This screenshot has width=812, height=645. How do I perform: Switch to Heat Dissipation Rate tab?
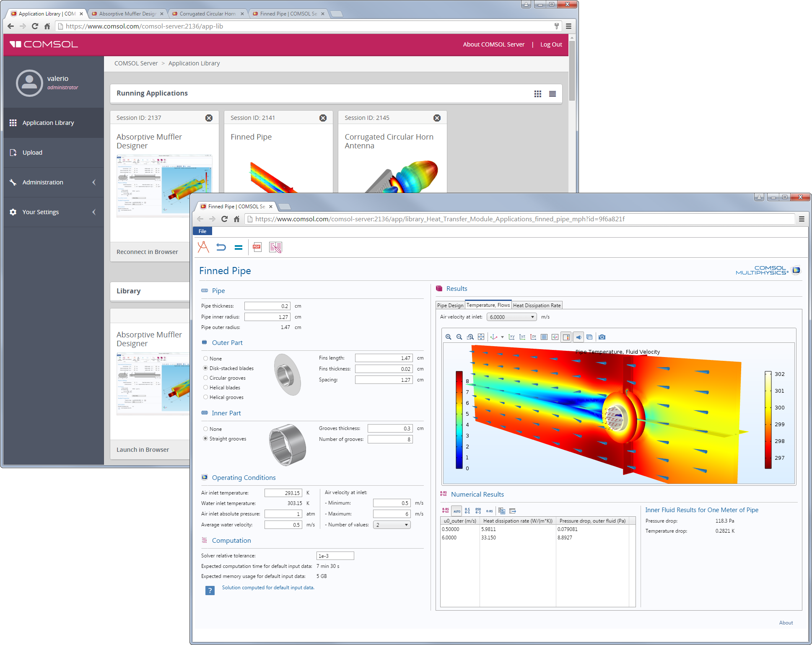[537, 305]
